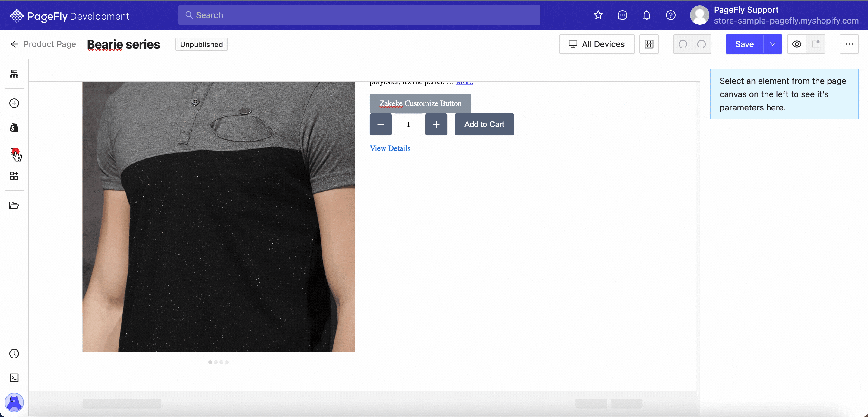Select the fourth image slider dot
868x417 pixels.
pos(227,362)
